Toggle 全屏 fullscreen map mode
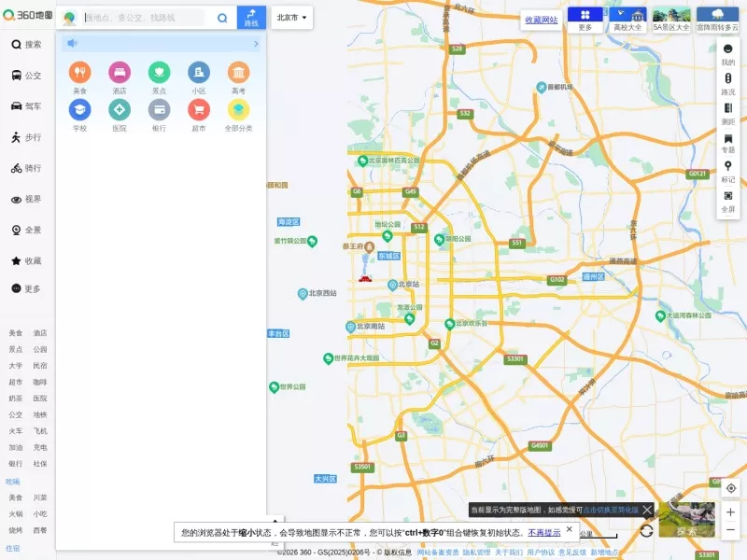 click(728, 202)
